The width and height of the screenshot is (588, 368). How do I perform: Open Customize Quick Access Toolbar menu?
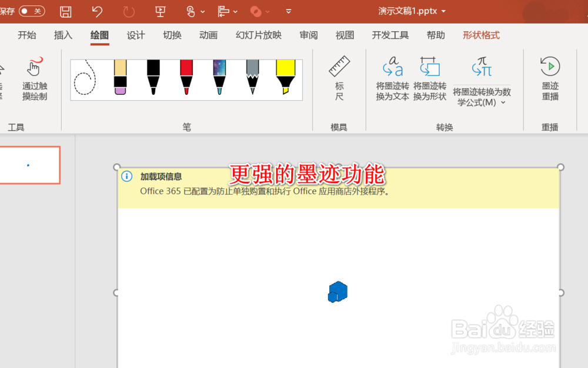coord(288,12)
